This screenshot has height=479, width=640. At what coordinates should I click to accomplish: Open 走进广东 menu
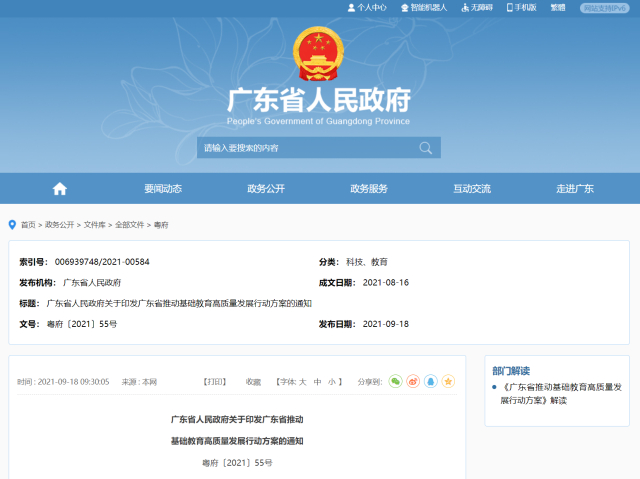pos(575,188)
